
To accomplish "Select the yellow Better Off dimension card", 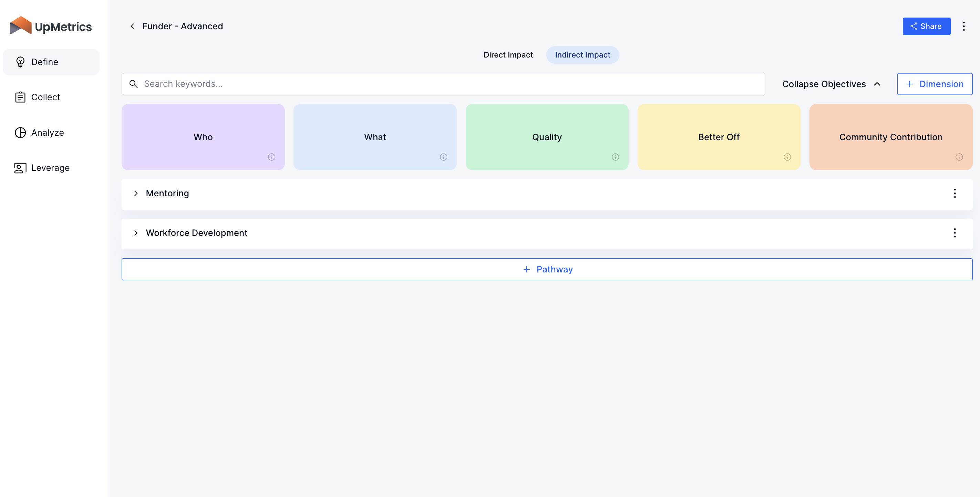I will pyautogui.click(x=719, y=137).
